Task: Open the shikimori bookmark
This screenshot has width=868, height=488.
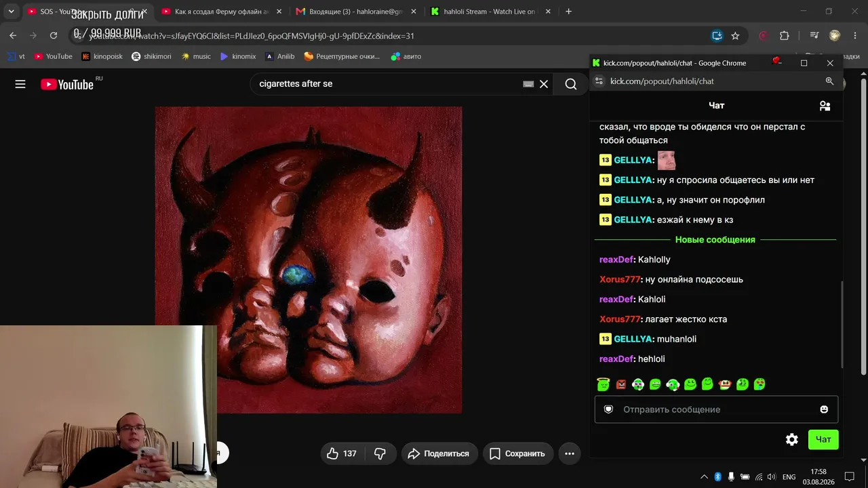Action: [151, 57]
